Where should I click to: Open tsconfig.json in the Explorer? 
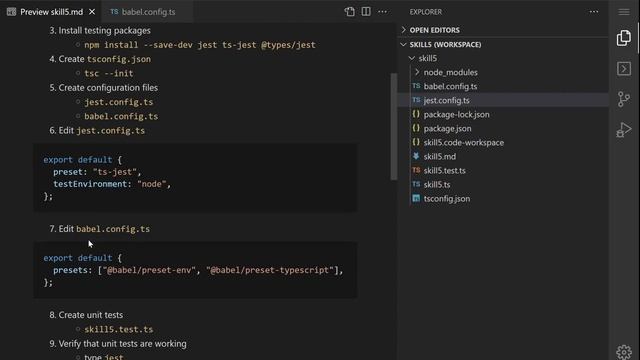click(503, 199)
